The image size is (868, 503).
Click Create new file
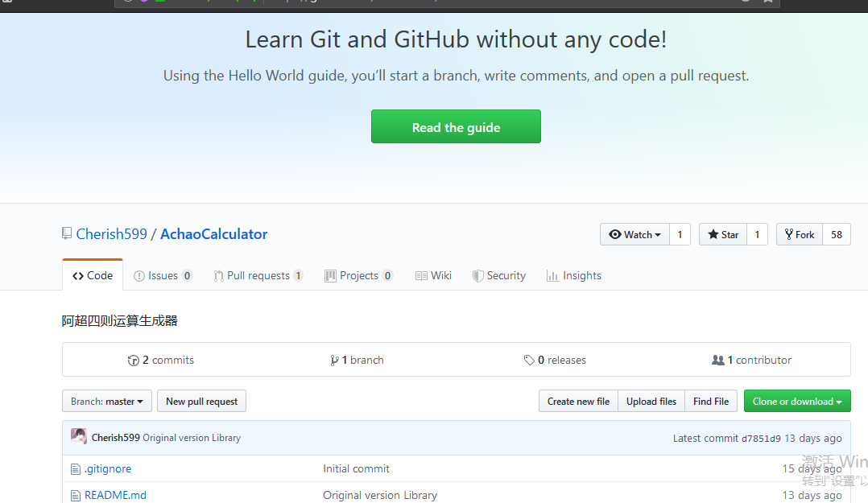point(578,401)
